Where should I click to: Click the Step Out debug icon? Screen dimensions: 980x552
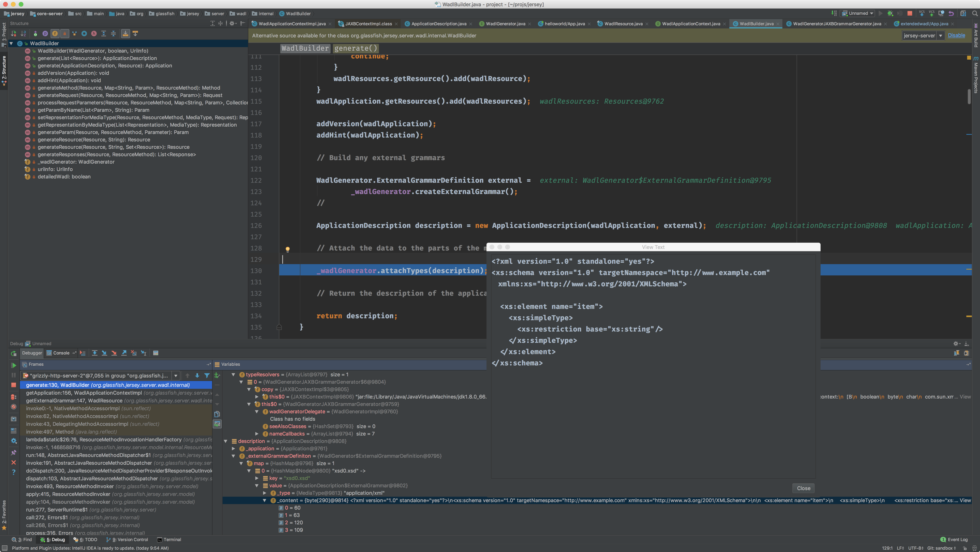click(124, 353)
